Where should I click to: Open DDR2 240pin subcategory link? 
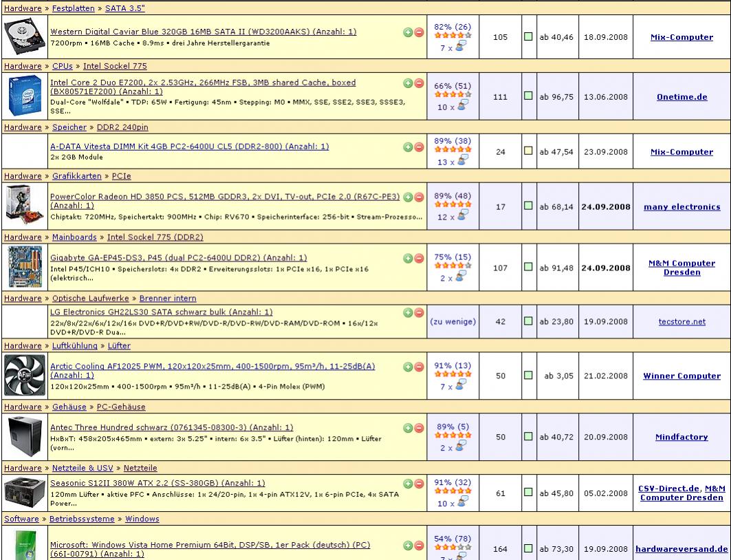tap(122, 127)
